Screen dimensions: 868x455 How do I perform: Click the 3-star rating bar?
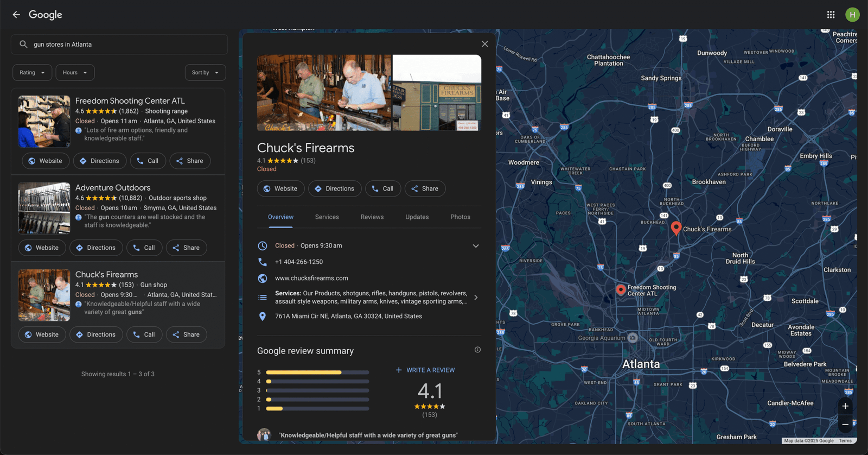click(x=317, y=390)
